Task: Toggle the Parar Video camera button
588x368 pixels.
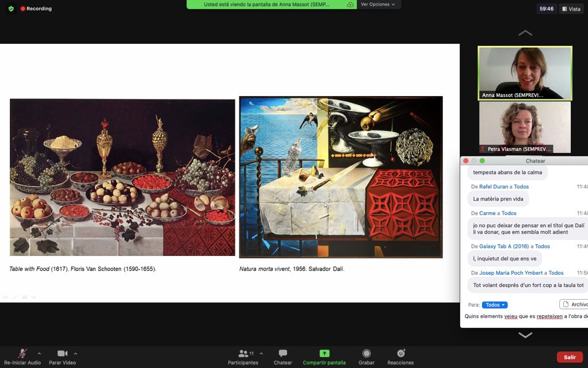Action: 62,354
